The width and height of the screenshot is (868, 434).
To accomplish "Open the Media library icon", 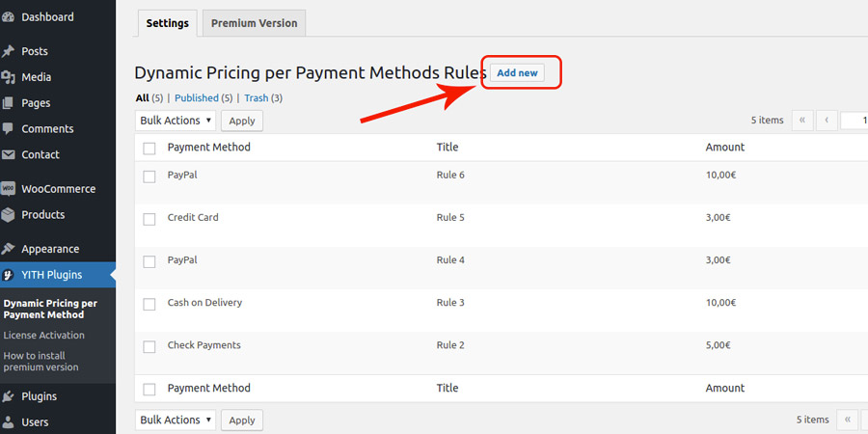I will [x=8, y=77].
